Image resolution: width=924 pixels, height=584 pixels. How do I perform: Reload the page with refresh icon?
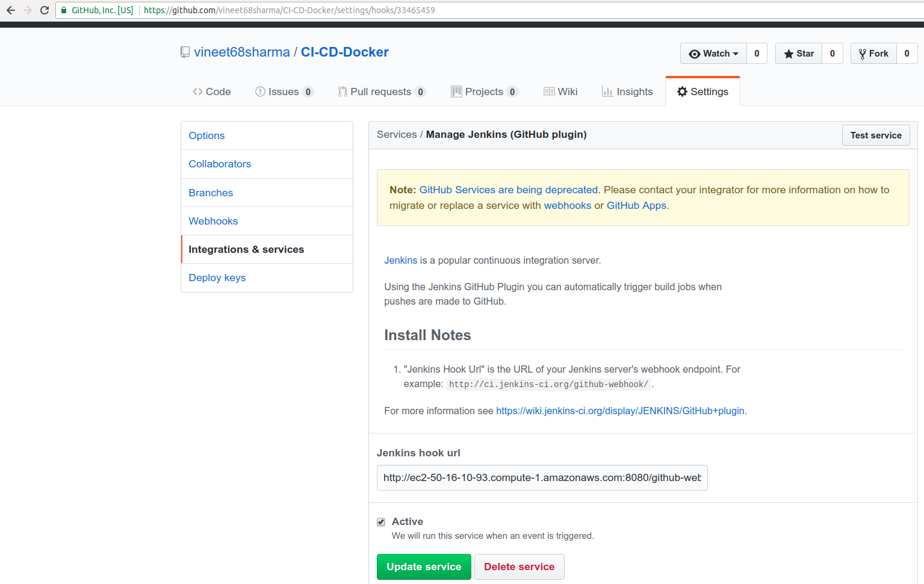click(x=45, y=10)
